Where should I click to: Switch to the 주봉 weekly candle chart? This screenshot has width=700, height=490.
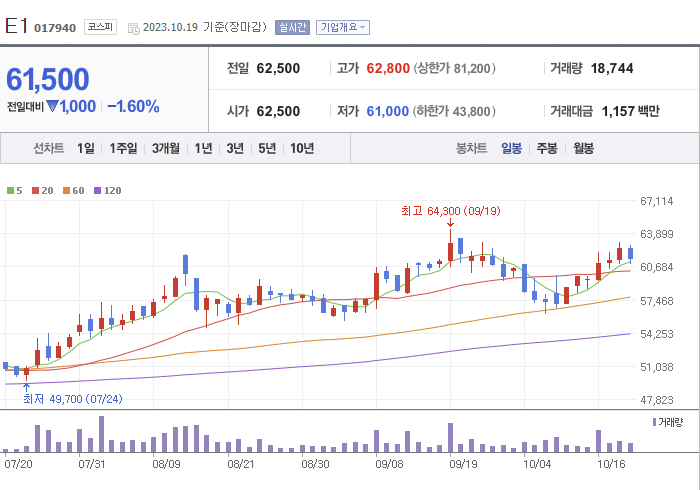[547, 148]
